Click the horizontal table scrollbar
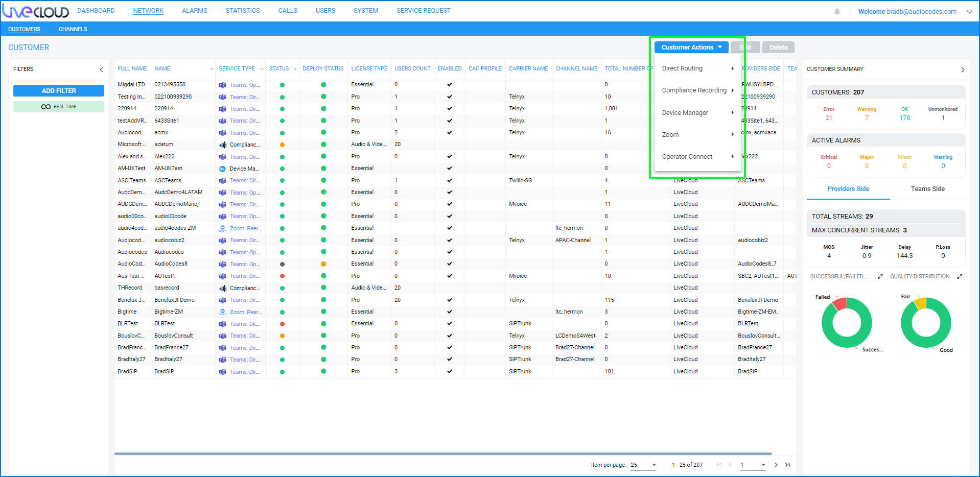 coord(443,454)
